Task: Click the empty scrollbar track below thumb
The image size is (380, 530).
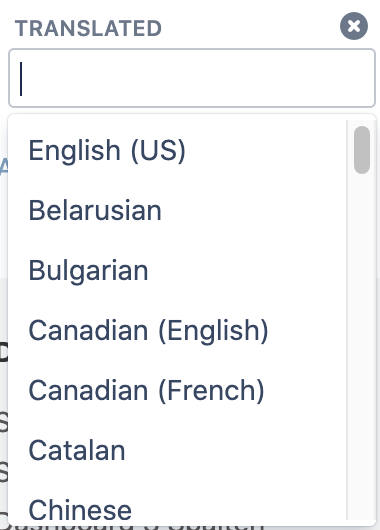Action: 362,345
